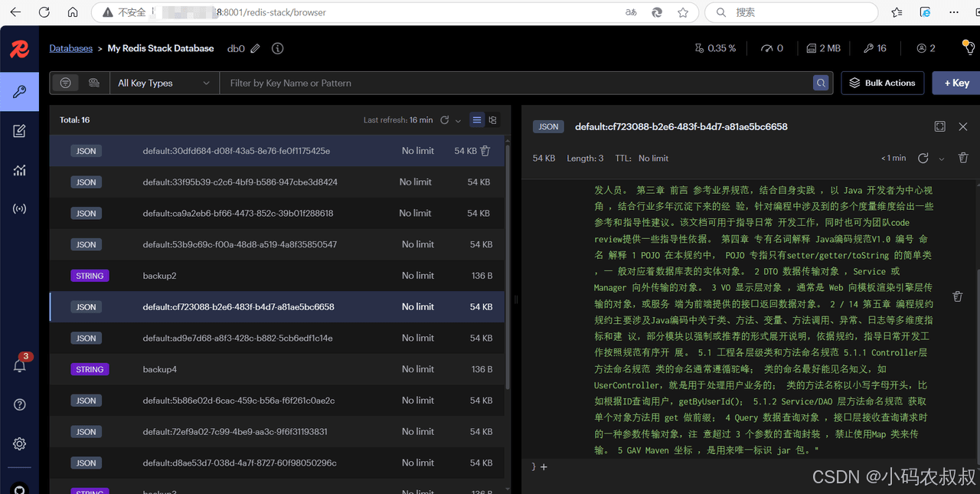
Task: Open the help center question mark
Action: click(x=19, y=404)
